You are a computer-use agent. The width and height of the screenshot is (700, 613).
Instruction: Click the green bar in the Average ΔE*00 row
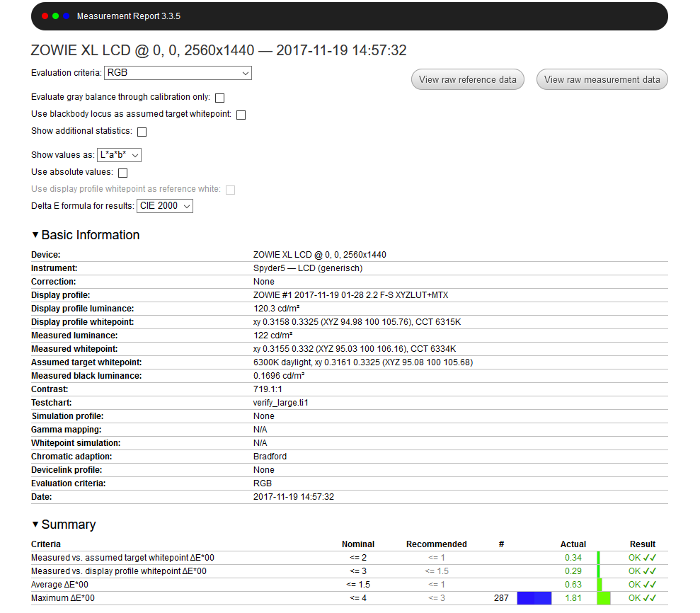[x=599, y=585]
